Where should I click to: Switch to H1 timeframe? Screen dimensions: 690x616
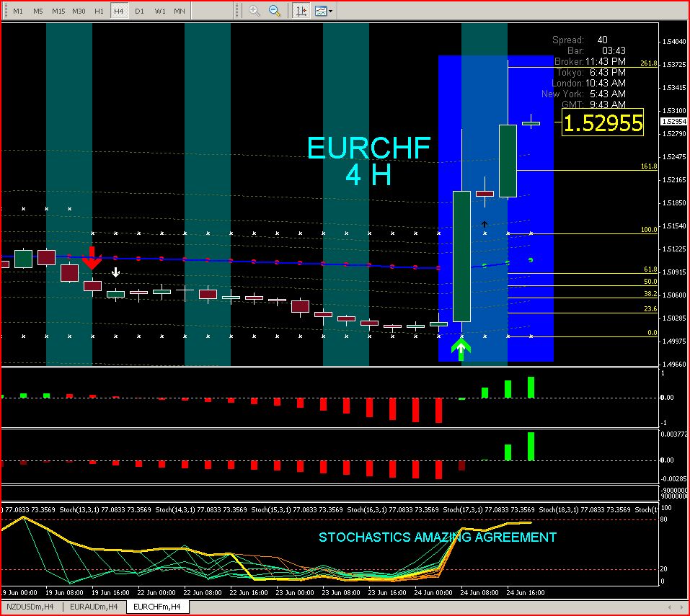[99, 11]
